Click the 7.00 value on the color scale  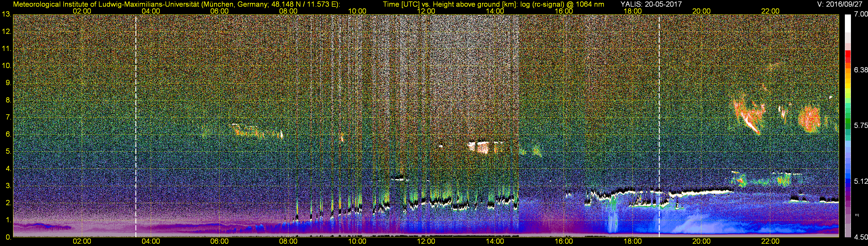861,14
